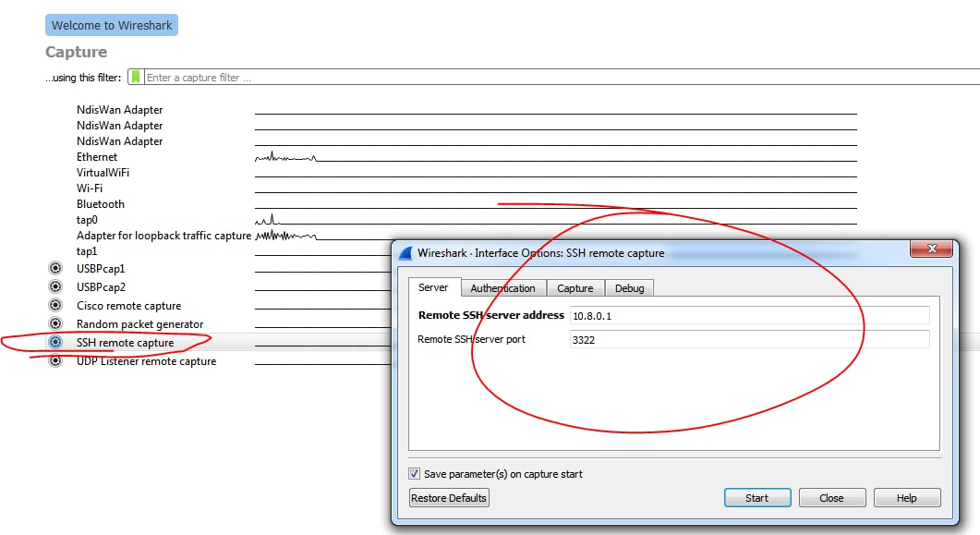Click the green capture filter bookmark icon

coord(136,77)
